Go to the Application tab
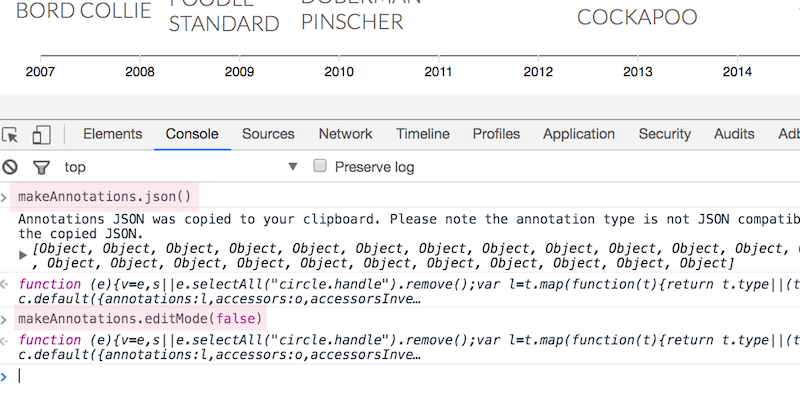Image resolution: width=800 pixels, height=407 pixels. pyautogui.click(x=579, y=134)
